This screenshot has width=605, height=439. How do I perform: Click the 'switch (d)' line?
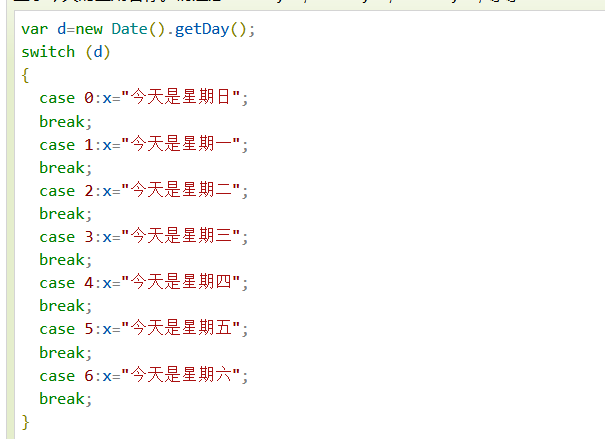pos(66,52)
